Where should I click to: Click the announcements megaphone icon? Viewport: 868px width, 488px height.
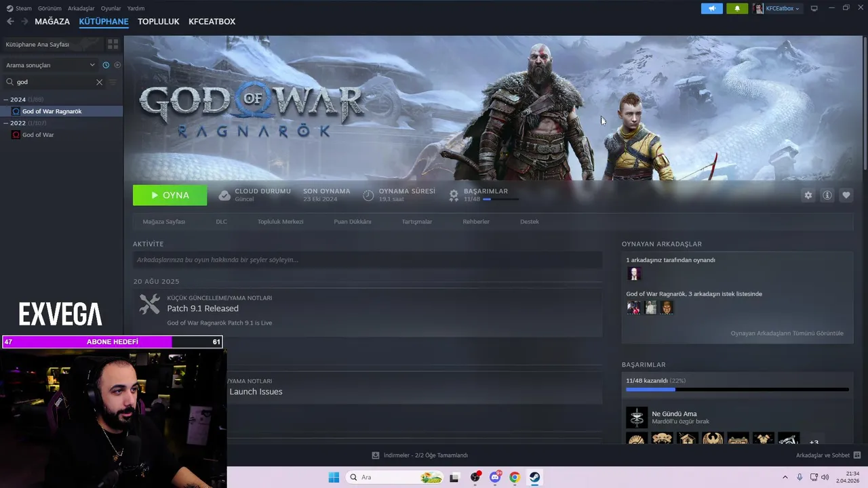click(711, 8)
